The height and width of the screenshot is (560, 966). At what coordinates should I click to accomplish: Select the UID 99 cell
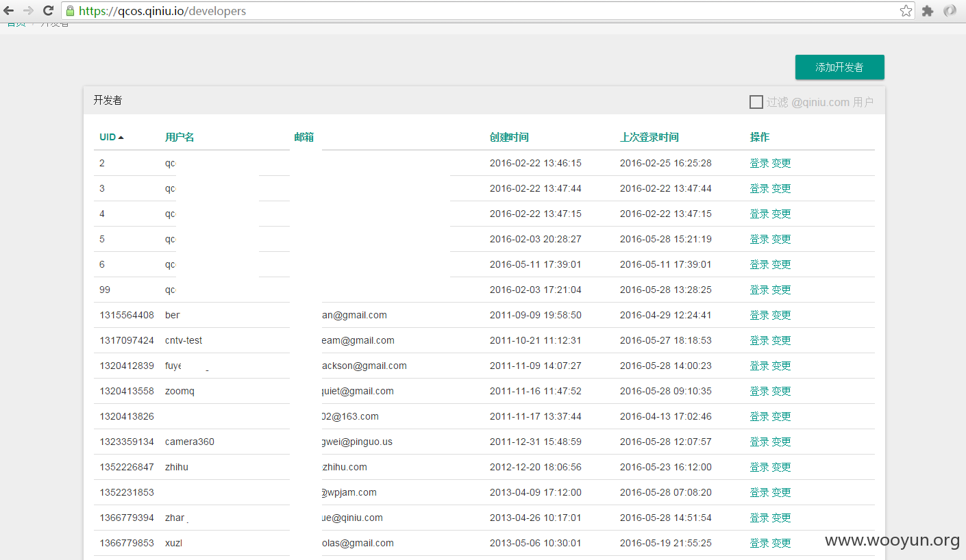point(105,290)
